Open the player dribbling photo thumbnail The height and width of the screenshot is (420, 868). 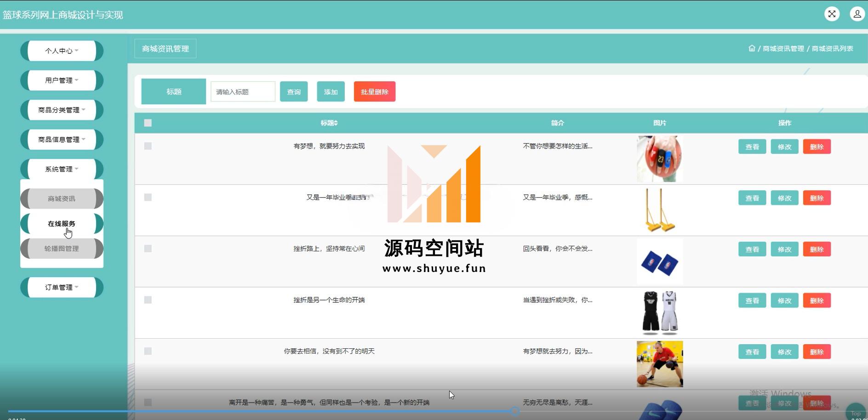660,364
